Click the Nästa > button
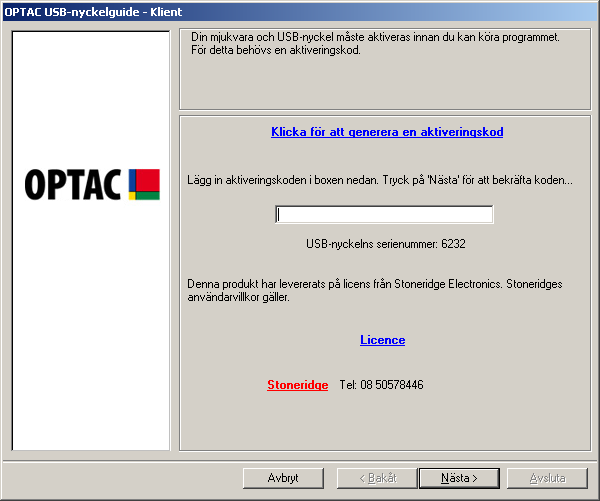This screenshot has height=501, width=600. 459,478
